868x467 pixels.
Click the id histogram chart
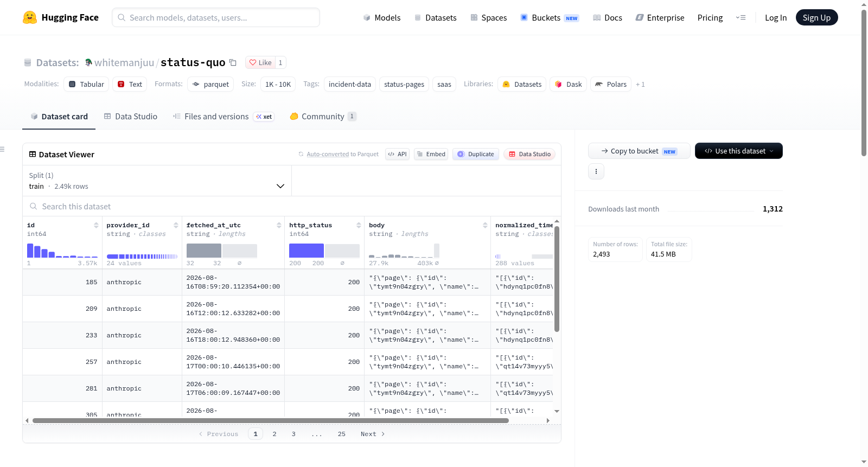coord(62,251)
